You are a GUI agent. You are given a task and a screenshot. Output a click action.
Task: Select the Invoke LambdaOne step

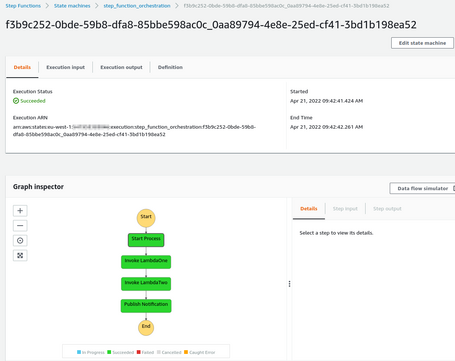146,262
